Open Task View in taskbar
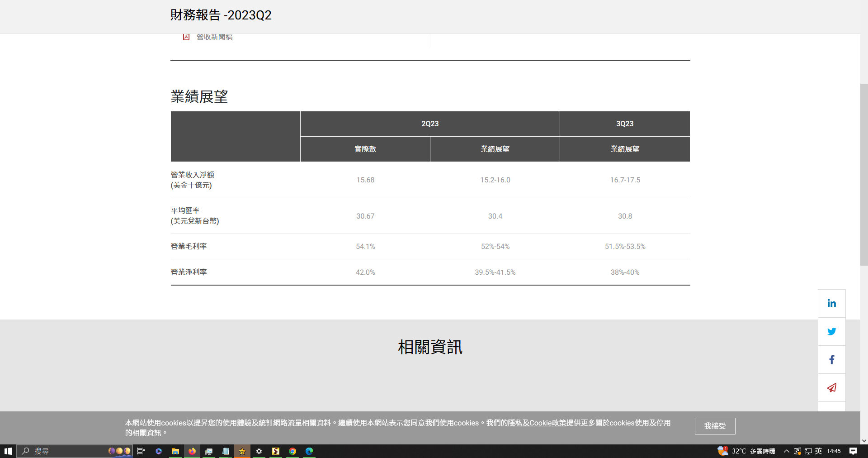 coord(141,451)
